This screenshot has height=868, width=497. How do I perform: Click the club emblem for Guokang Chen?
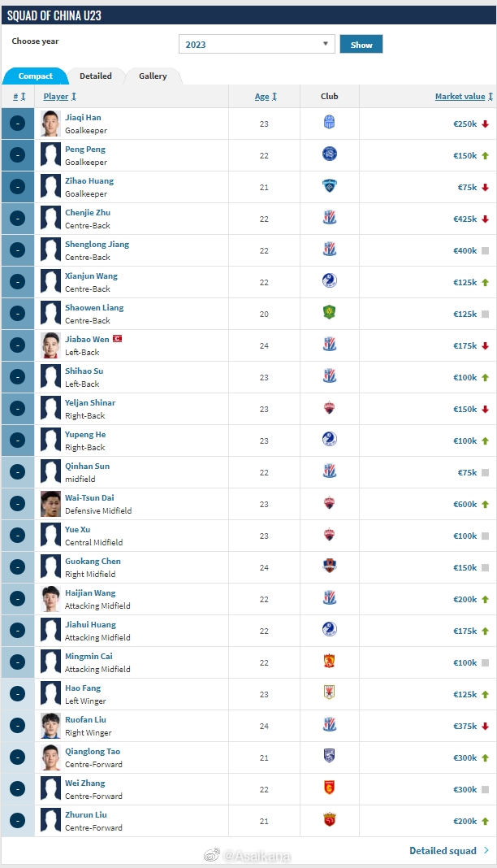[329, 566]
